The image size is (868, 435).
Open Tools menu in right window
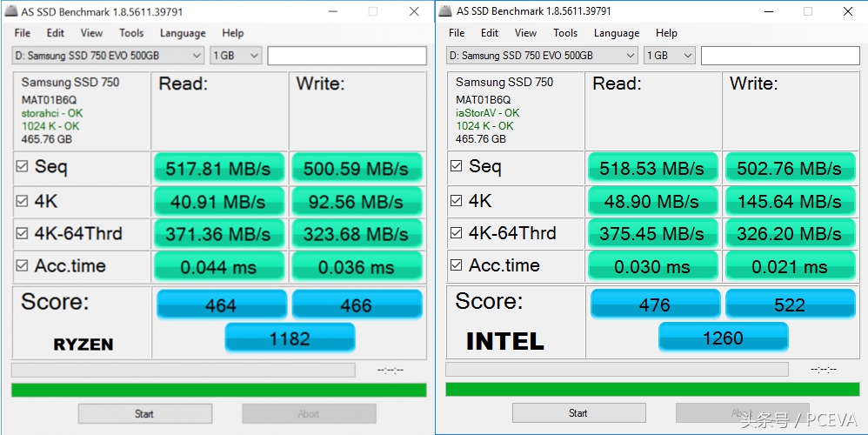click(x=565, y=33)
